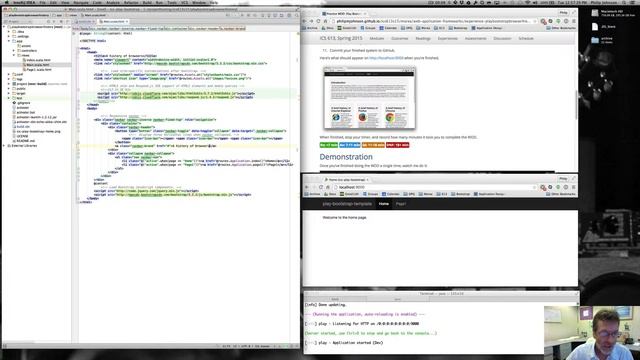Reload page in upper Chrome window
The width and height of the screenshot is (640, 360).
point(318,21)
